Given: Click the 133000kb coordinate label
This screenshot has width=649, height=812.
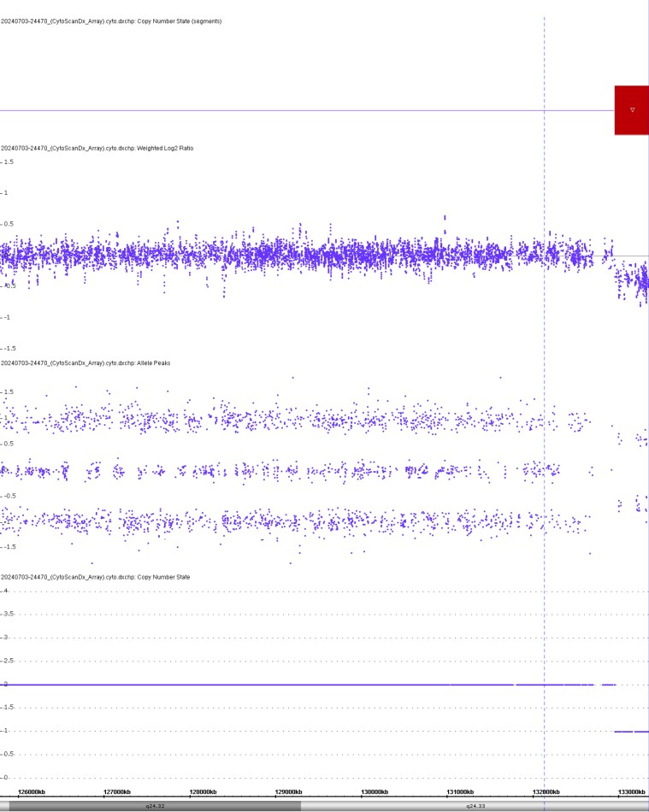Looking at the screenshot, I should 631,791.
